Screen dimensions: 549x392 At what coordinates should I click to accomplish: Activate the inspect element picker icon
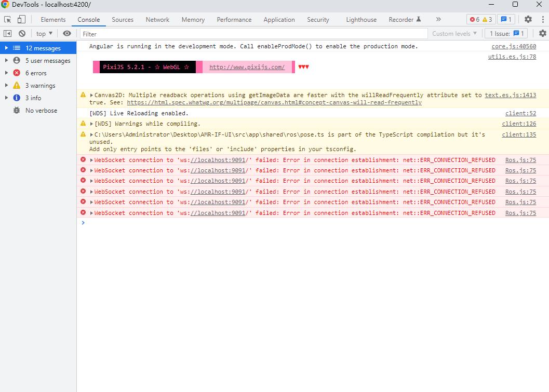click(x=7, y=20)
